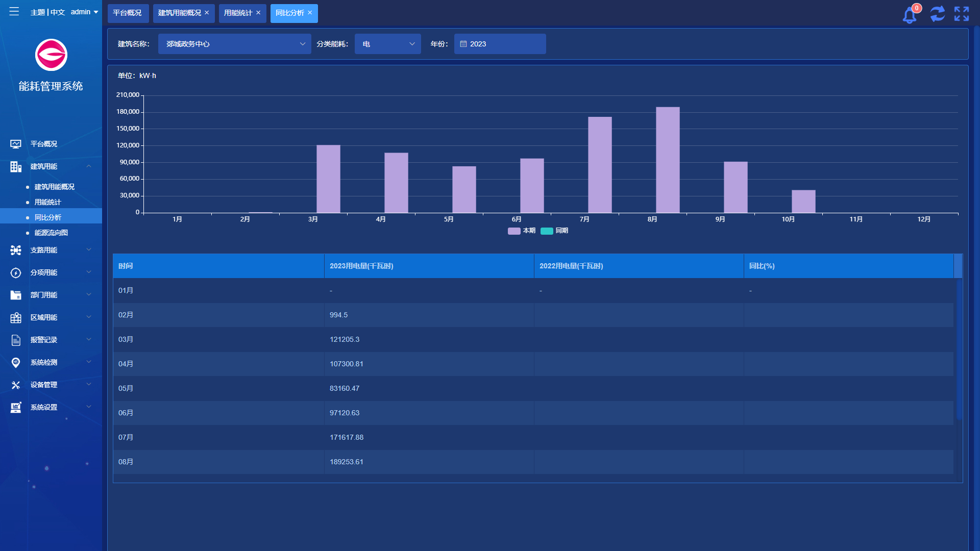980x551 pixels.
Task: Click the 年份 field showing 2023
Action: tap(500, 44)
